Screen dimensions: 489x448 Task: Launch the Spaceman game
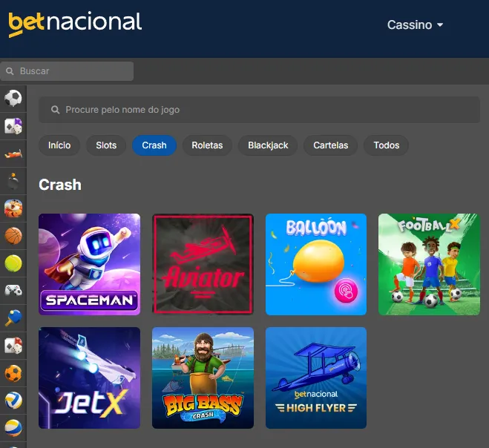tap(90, 264)
